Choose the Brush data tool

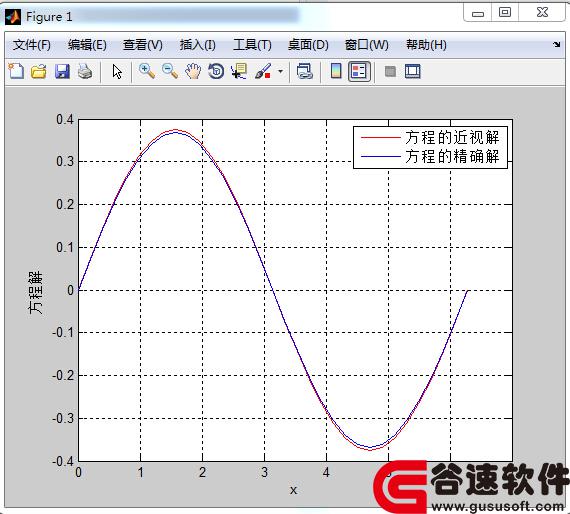[263, 71]
